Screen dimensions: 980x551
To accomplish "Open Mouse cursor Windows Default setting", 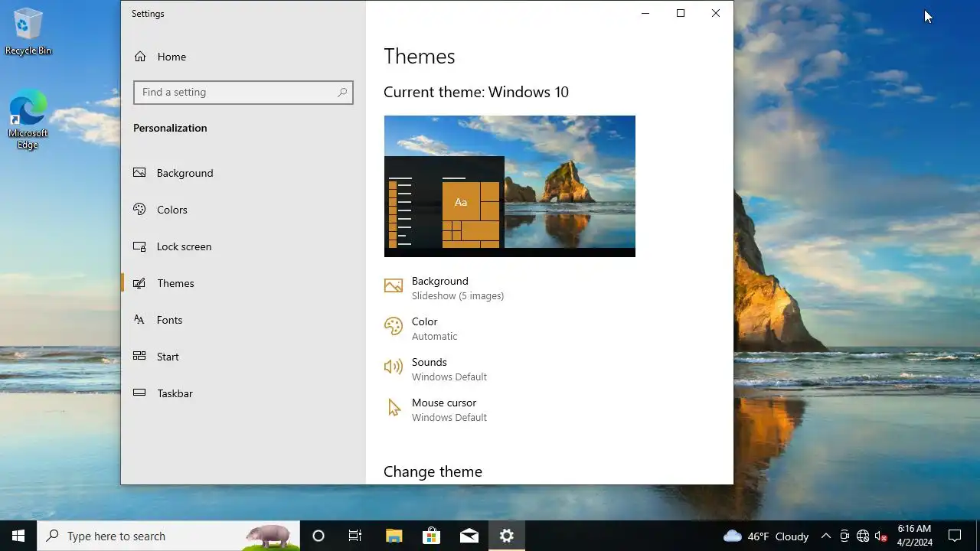I will (436, 409).
